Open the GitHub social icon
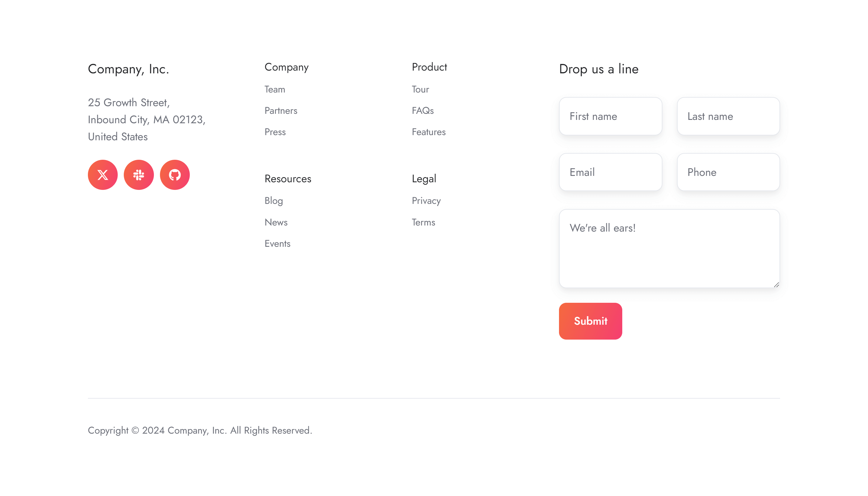The width and height of the screenshot is (868, 496). tap(175, 175)
